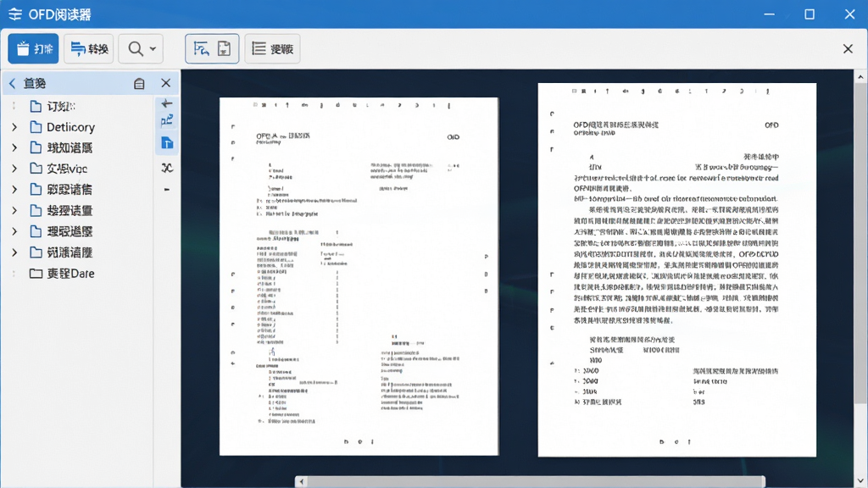Click the arrow icon atop sidebar strip
Screen dimensions: 868x488
click(x=167, y=103)
